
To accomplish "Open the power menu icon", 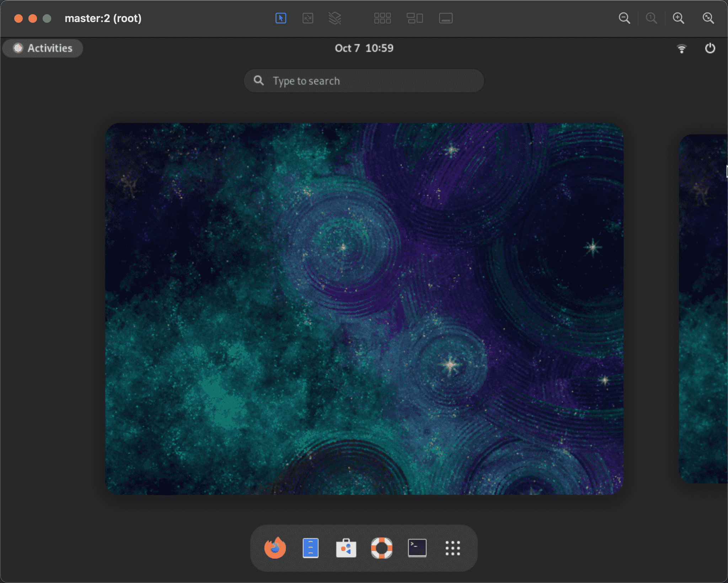I will click(710, 48).
